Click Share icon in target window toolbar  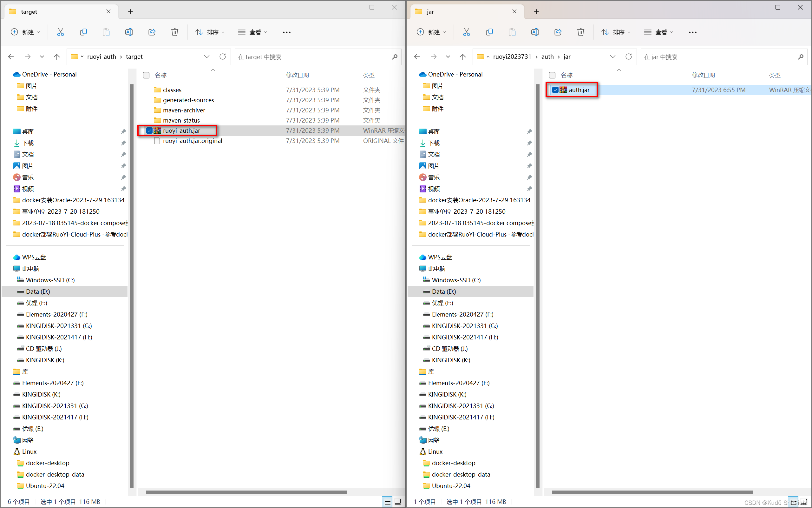tap(152, 32)
